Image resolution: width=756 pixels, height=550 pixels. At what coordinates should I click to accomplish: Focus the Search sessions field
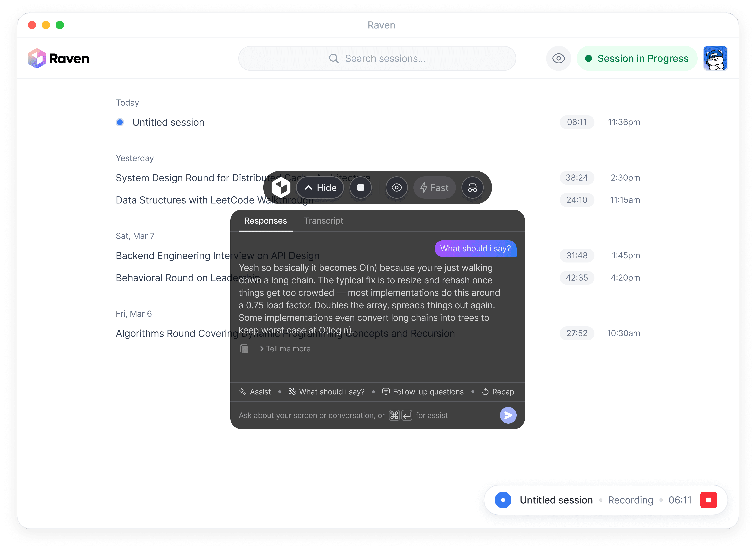377,59
